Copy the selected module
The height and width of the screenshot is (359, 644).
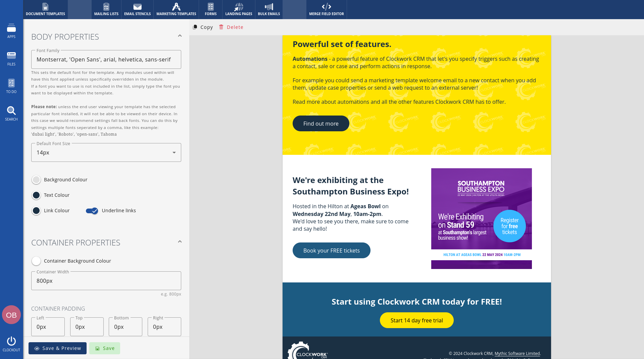point(203,27)
